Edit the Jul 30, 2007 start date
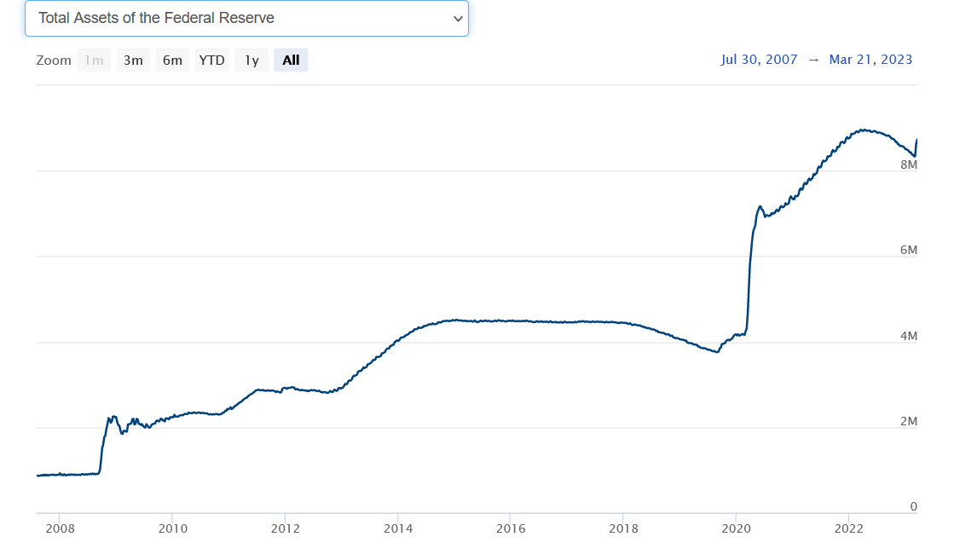 tap(759, 60)
